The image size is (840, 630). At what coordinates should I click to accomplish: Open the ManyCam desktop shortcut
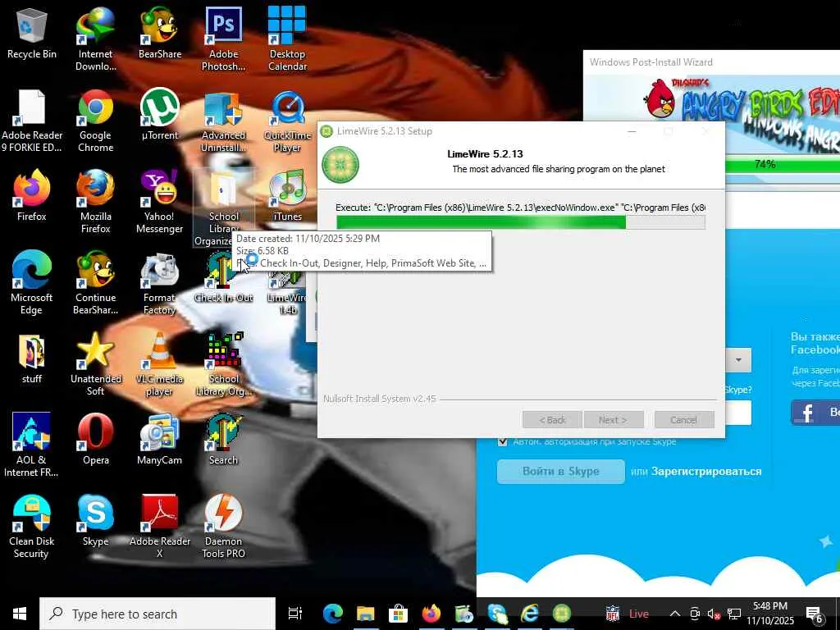click(160, 438)
